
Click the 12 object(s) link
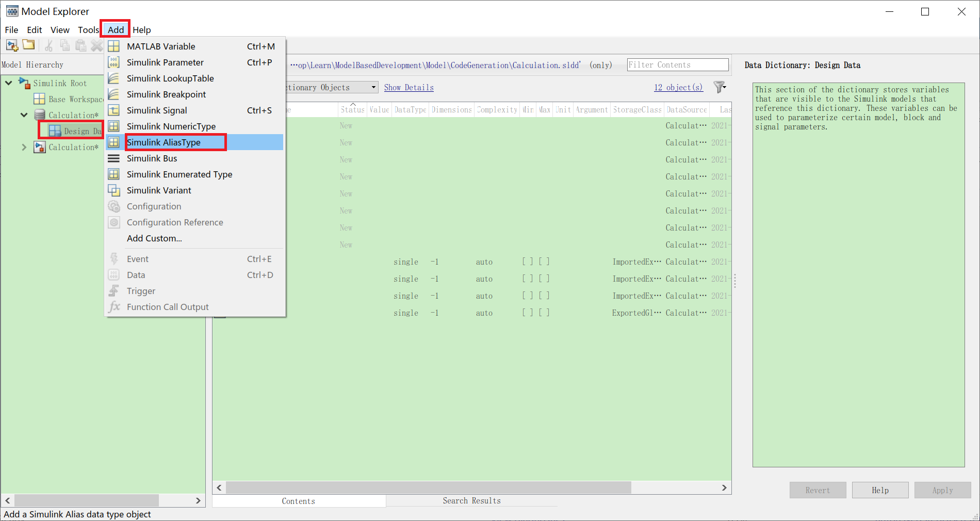678,88
